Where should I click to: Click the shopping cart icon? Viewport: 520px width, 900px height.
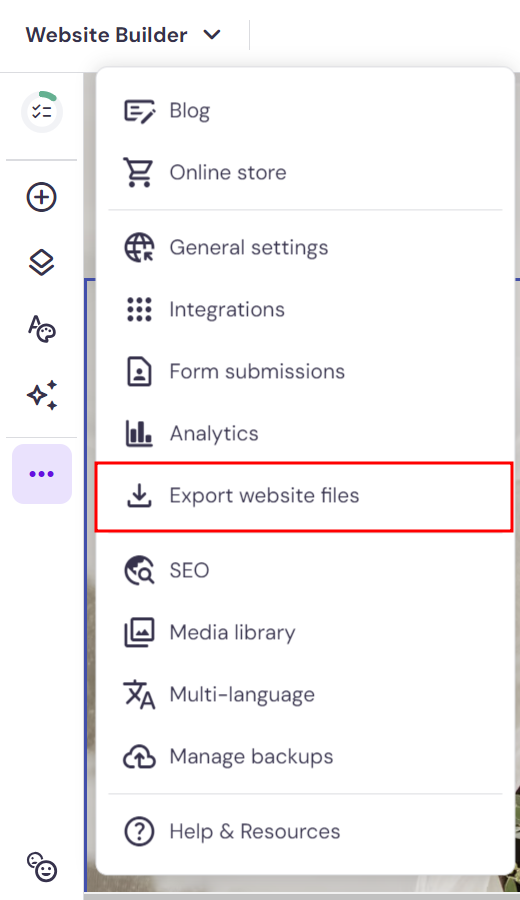138,172
